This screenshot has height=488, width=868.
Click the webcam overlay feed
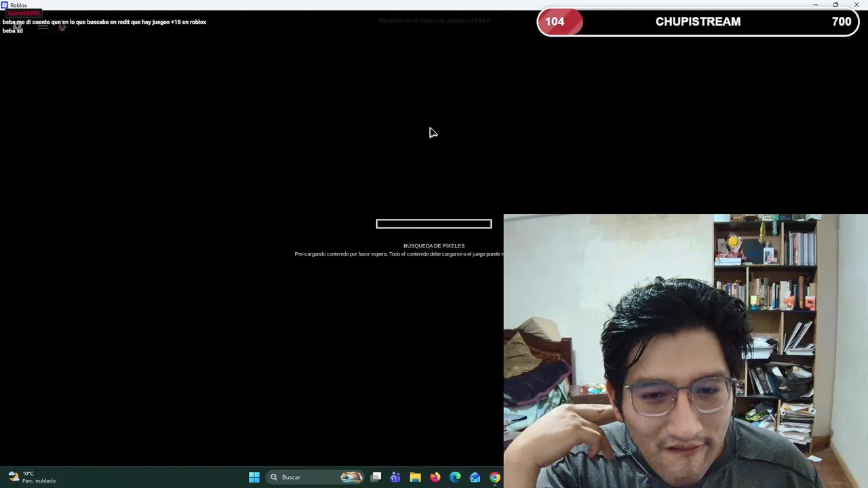pyautogui.click(x=686, y=351)
